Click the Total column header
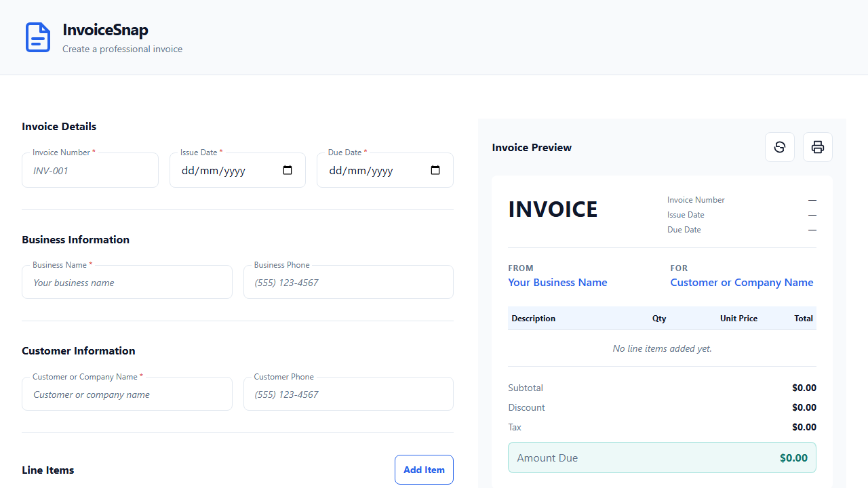 (804, 319)
